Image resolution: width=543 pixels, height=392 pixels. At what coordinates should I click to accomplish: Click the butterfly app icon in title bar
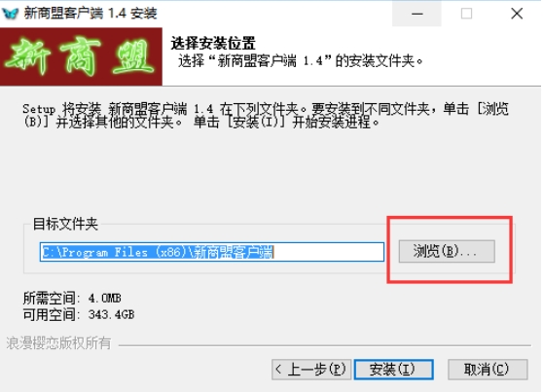coord(10,14)
